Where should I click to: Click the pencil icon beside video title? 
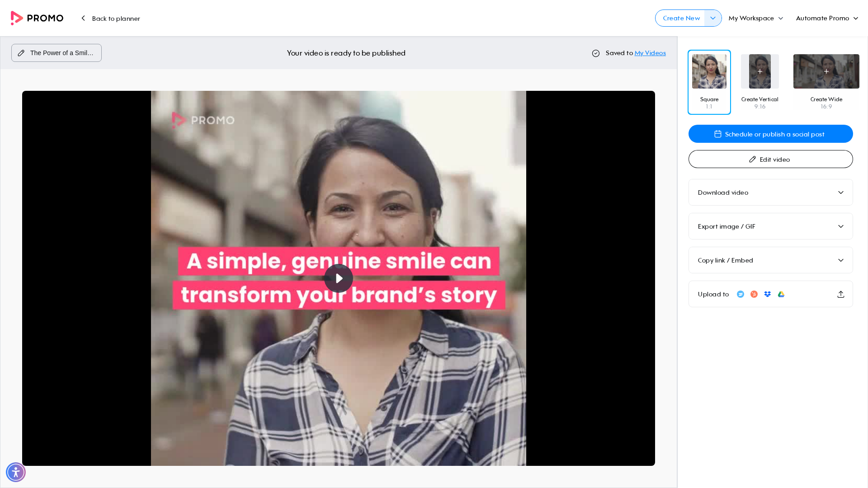coord(21,53)
